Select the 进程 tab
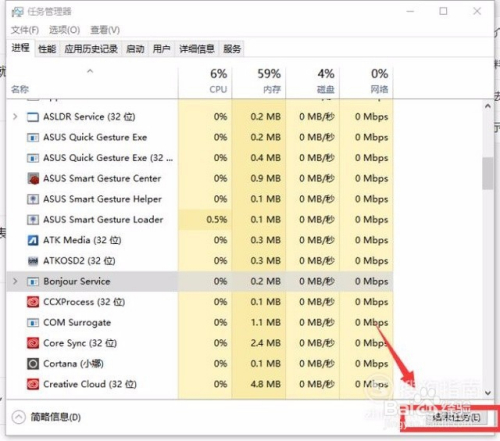This screenshot has height=441, width=500. [x=21, y=48]
